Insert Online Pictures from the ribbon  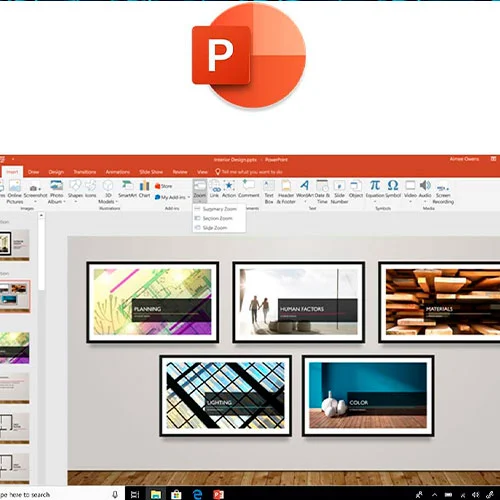[15, 192]
